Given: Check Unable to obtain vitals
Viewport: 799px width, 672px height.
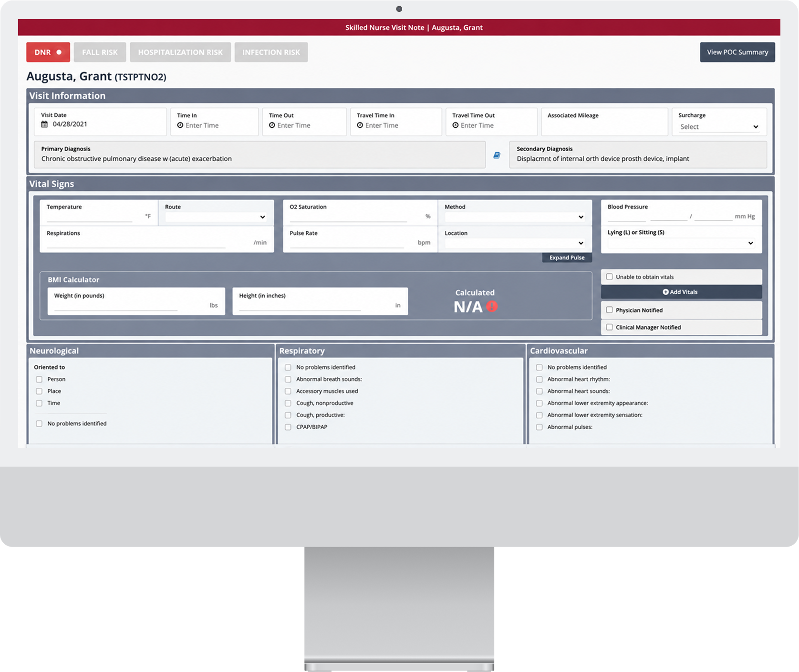Looking at the screenshot, I should point(610,277).
